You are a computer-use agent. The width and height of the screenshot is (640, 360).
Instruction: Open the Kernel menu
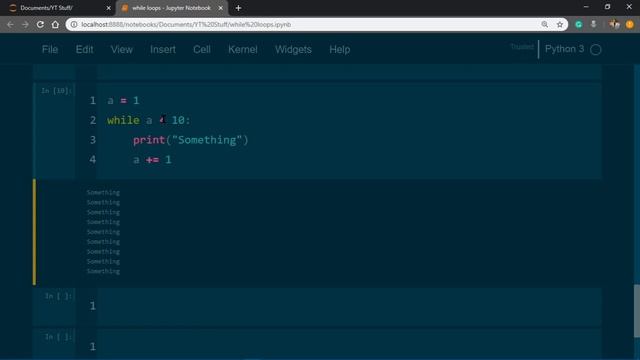click(243, 49)
